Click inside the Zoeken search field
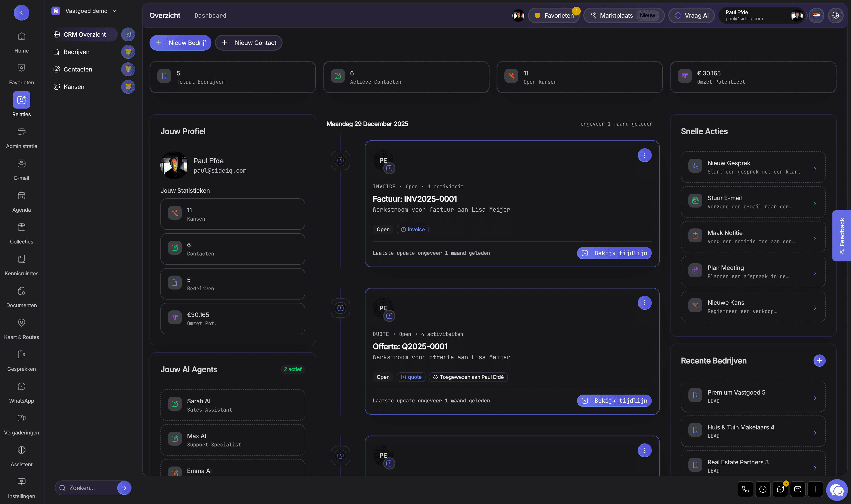851x504 pixels. point(88,488)
